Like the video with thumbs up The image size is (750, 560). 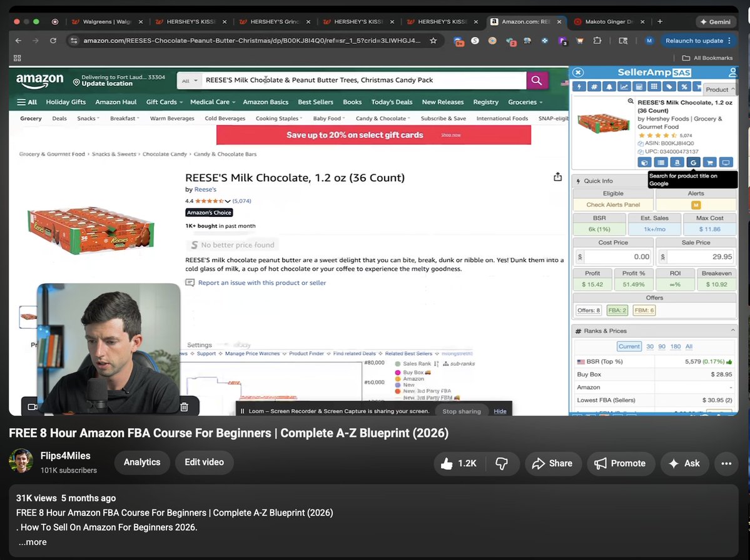[459, 464]
